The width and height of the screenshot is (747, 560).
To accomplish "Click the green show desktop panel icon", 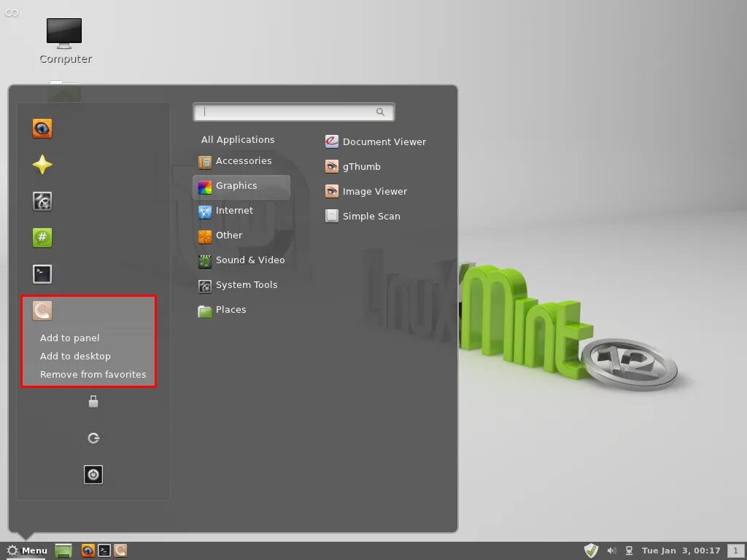I will click(x=63, y=551).
